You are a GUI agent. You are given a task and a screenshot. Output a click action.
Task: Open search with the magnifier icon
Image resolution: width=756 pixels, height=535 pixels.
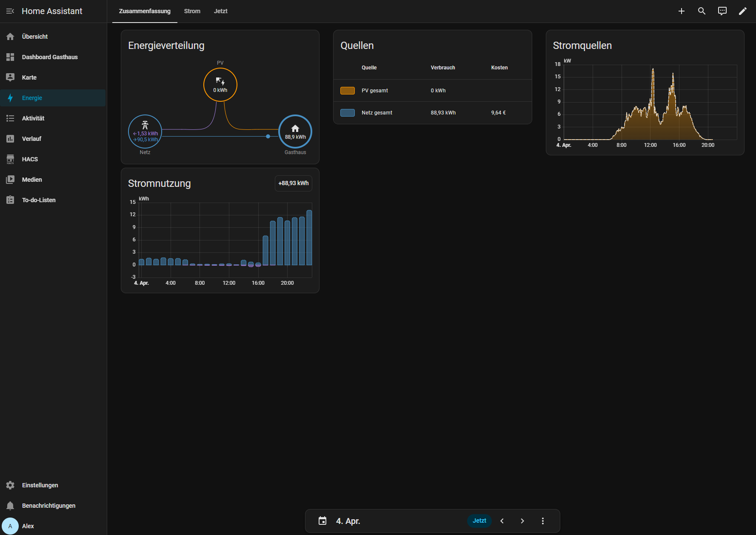pos(702,11)
